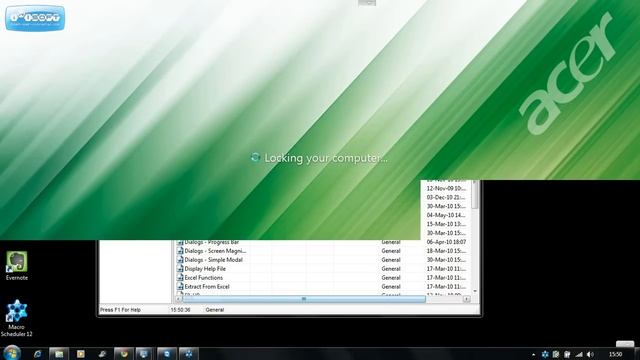Click the TWiSoft logo badge at top left
Image resolution: width=640 pixels, height=360 pixels.
point(35,18)
